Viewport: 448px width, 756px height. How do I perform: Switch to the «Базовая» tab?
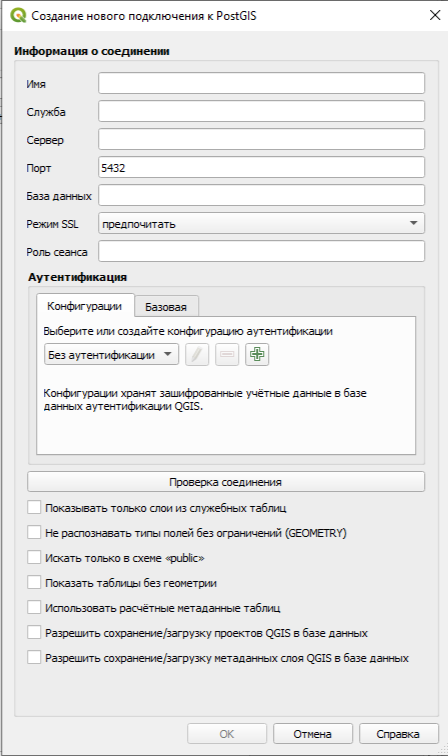tap(166, 307)
